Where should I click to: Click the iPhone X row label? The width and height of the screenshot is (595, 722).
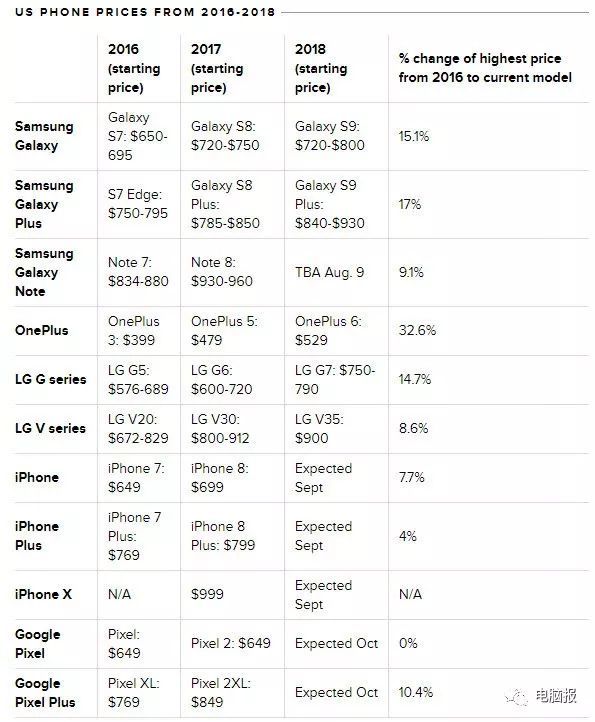coord(43,594)
